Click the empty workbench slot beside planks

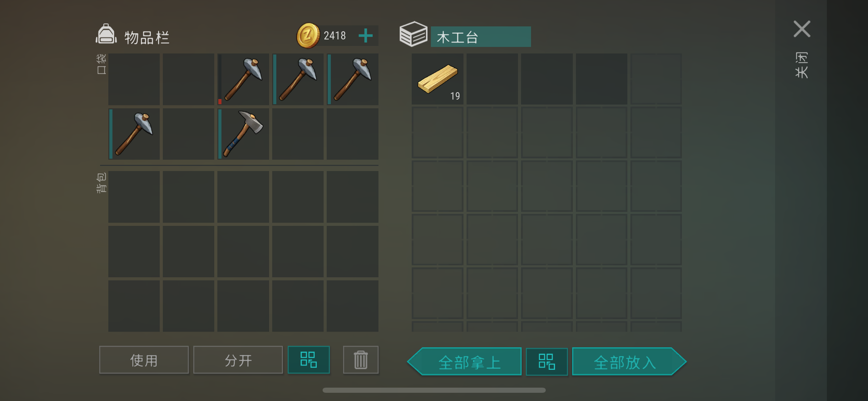point(492,79)
